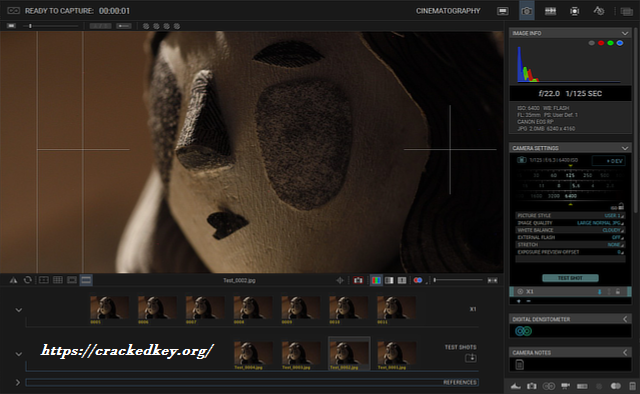Click the fit-to-window icon after zoom slider
The image size is (640, 394).
tap(493, 280)
